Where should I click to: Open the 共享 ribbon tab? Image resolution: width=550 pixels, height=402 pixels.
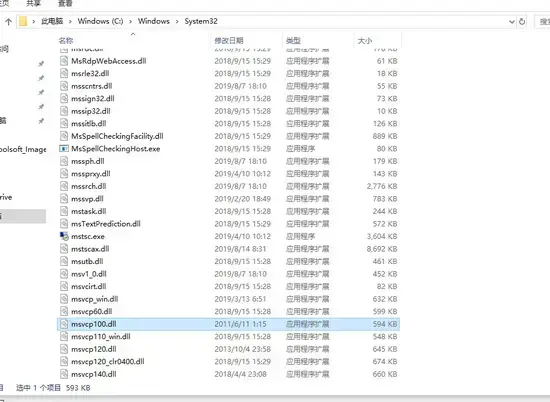(x=33, y=3)
